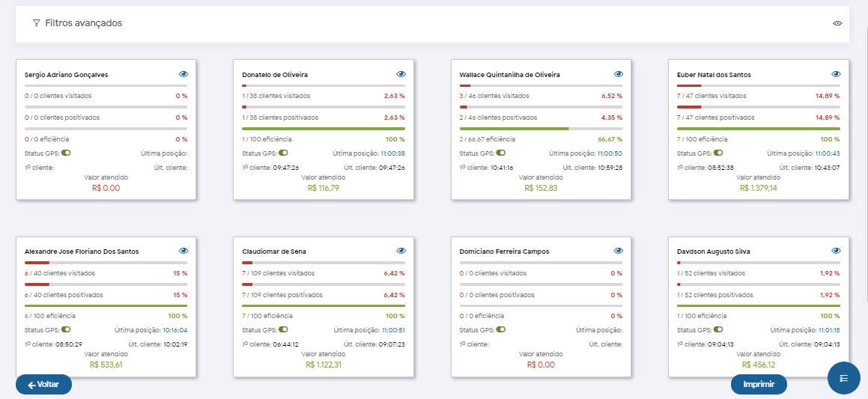Click eye icon on Sergio Adriano Gonçalves card

183,74
